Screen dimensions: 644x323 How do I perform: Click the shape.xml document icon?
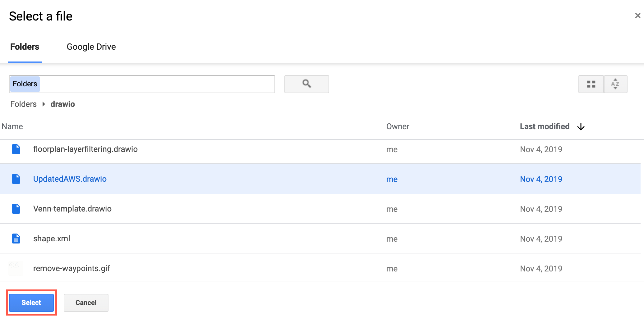click(16, 238)
